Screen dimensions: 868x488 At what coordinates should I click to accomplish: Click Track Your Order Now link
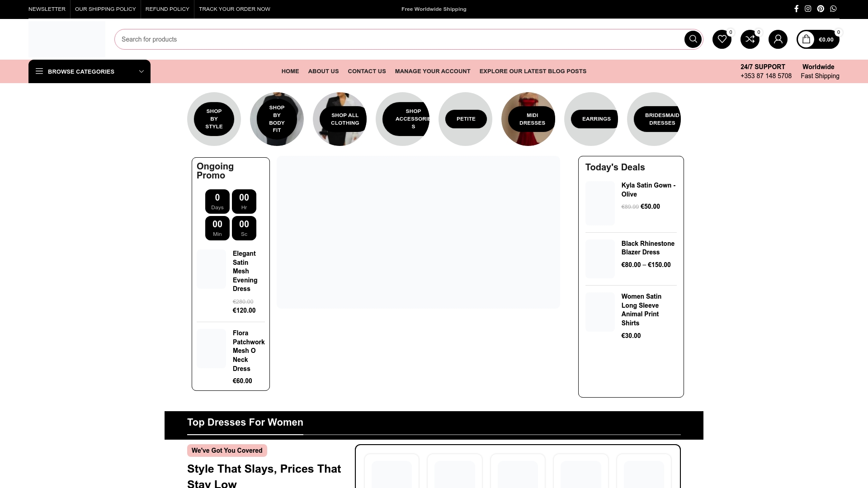(234, 9)
